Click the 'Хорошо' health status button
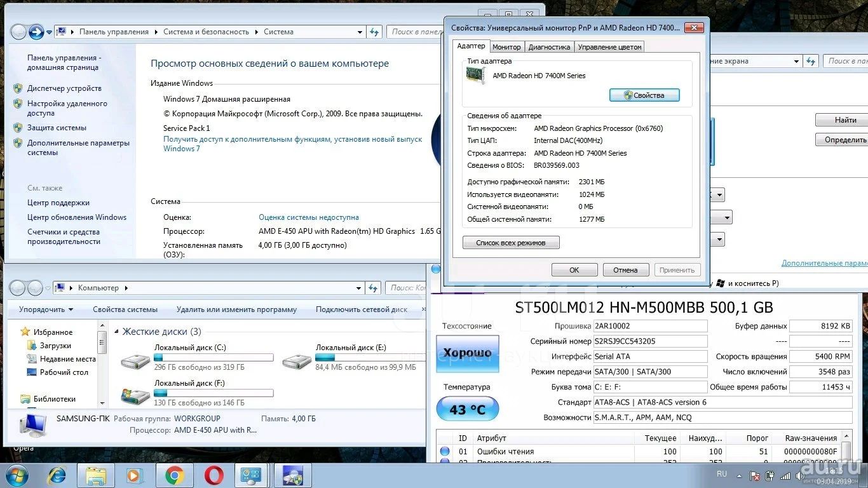The width and height of the screenshot is (868, 488). (468, 353)
